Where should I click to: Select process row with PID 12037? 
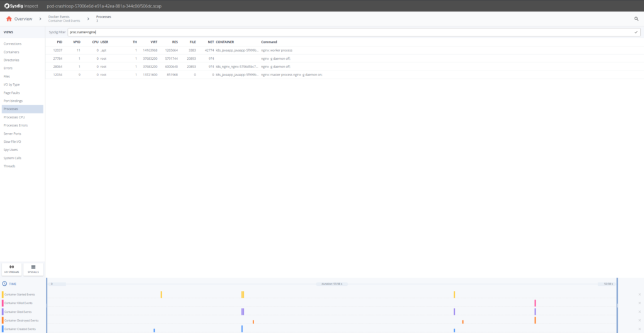pyautogui.click(x=345, y=50)
